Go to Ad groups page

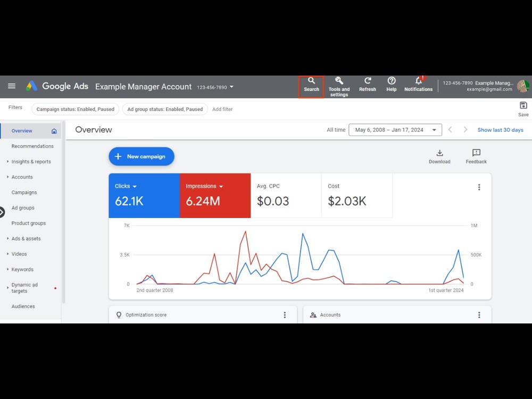click(x=23, y=207)
